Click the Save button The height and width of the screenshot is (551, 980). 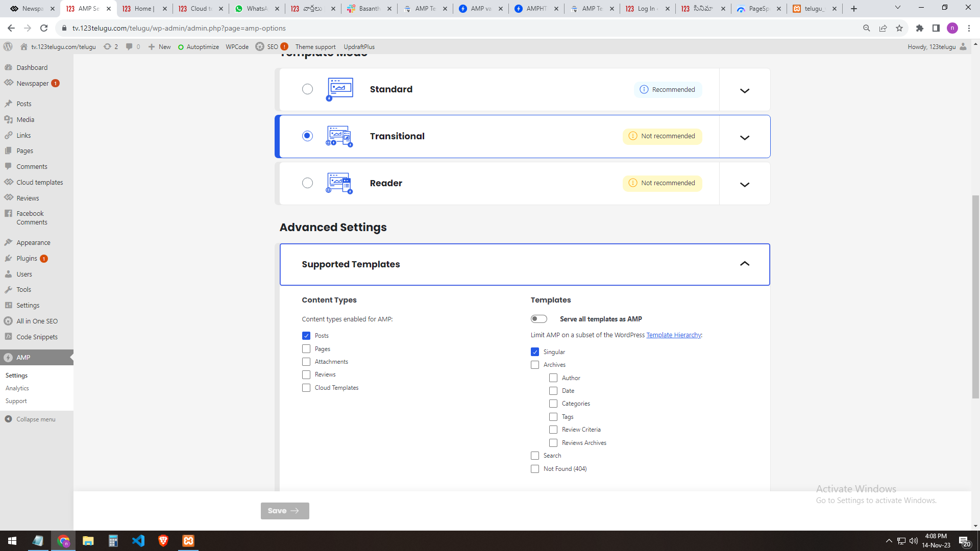[x=285, y=511]
